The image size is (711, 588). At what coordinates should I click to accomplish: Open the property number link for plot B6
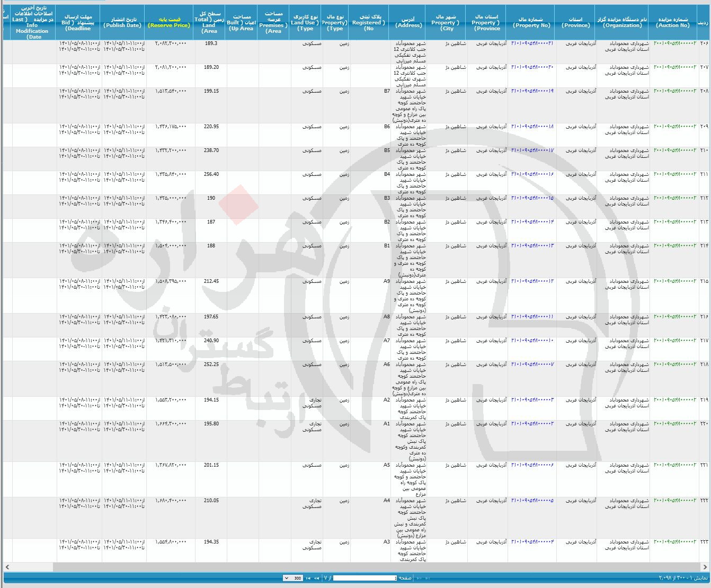click(532, 127)
